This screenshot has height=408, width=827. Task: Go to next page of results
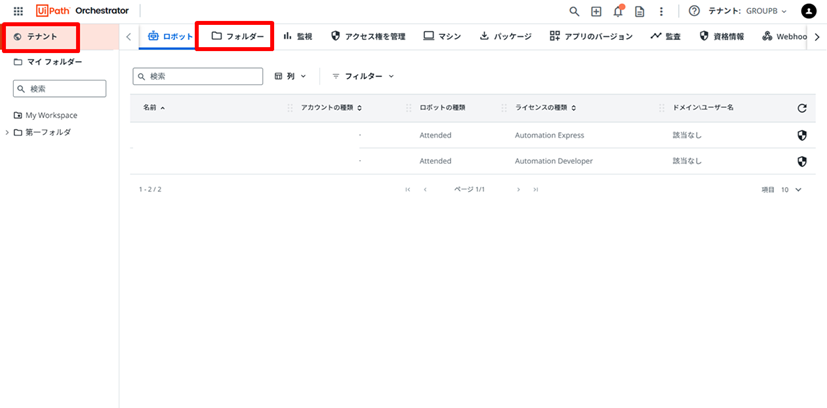pos(518,189)
